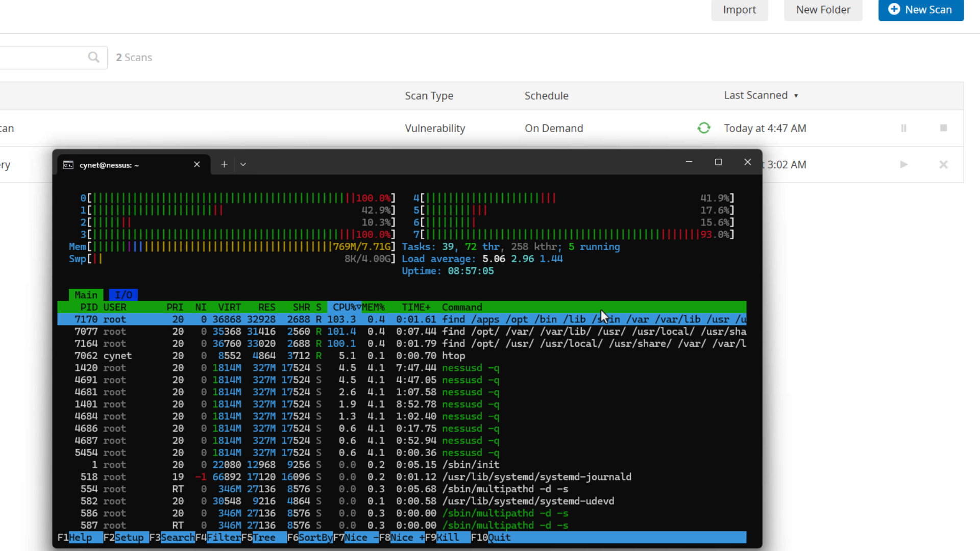The height and width of the screenshot is (551, 980).
Task: Click F9 Kill in htop footer
Action: pyautogui.click(x=447, y=537)
